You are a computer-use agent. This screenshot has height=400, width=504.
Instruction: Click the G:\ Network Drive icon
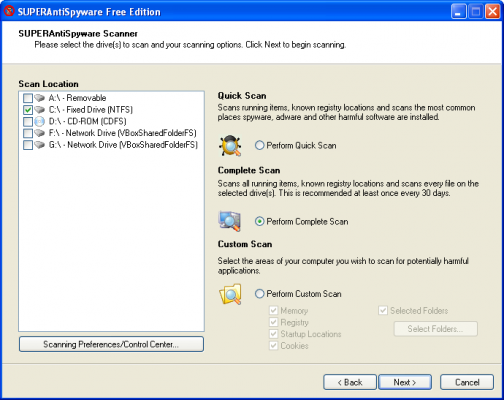click(40, 145)
